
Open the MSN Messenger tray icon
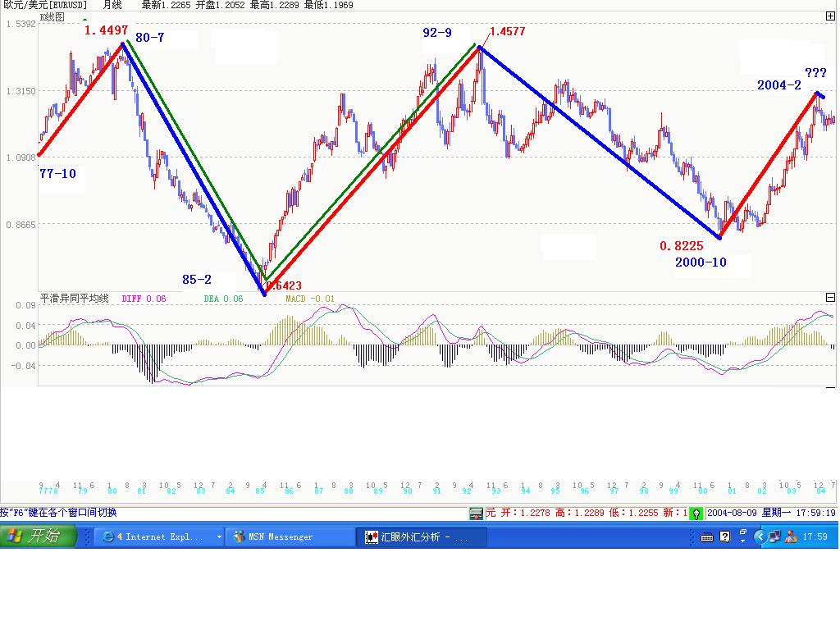point(791,536)
